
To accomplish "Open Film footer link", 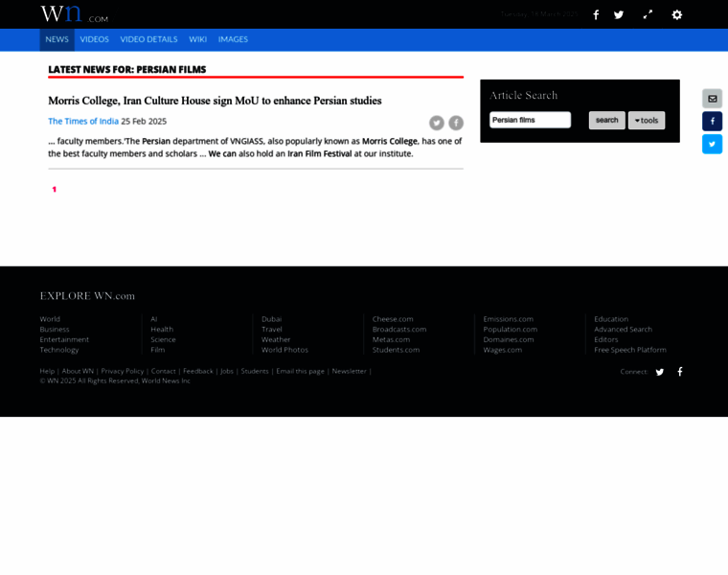I will point(157,350).
